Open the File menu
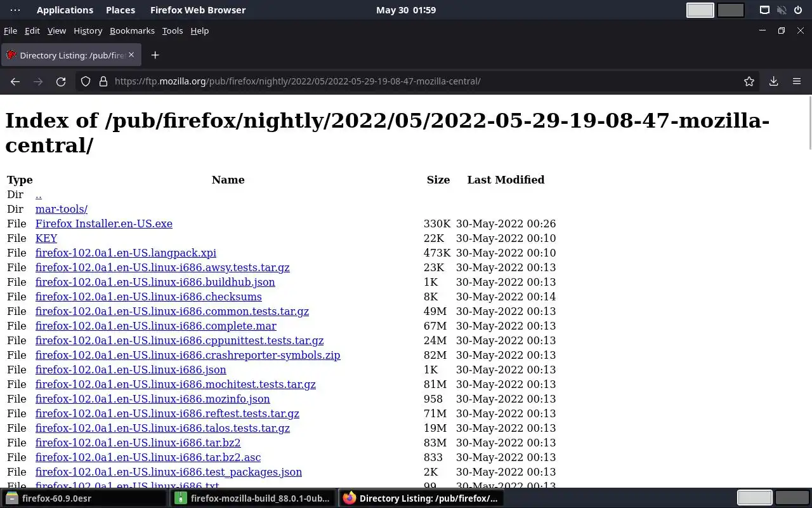812x508 pixels. pyautogui.click(x=10, y=30)
